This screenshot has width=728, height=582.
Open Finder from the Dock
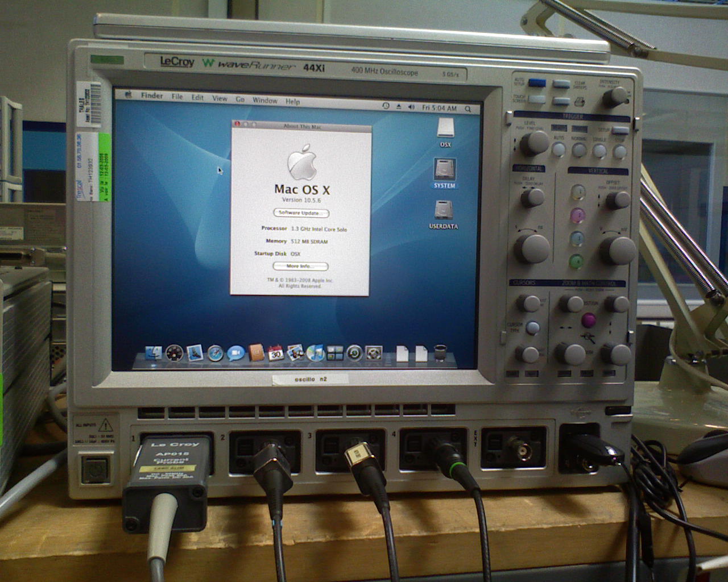point(154,354)
